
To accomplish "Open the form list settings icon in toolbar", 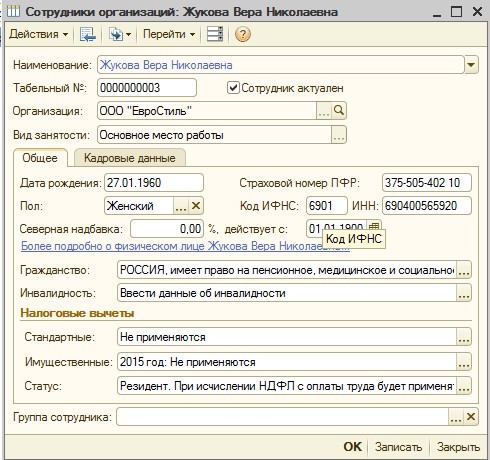I will coord(215,34).
